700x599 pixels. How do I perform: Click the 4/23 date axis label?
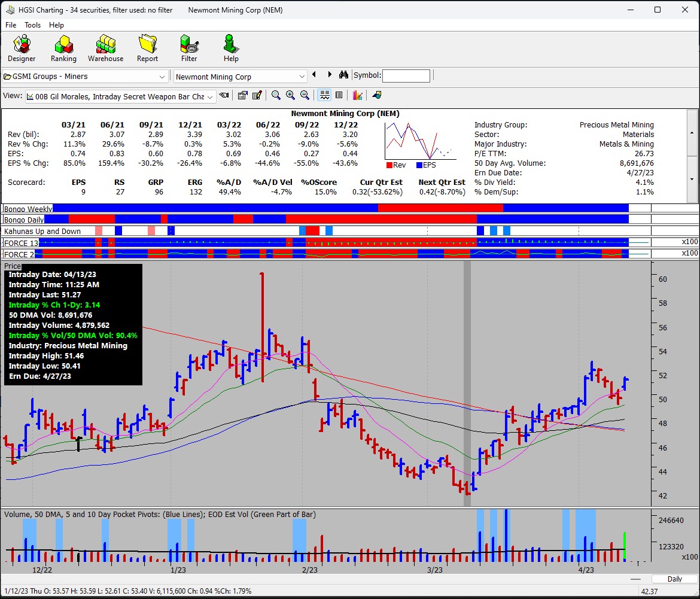[586, 570]
